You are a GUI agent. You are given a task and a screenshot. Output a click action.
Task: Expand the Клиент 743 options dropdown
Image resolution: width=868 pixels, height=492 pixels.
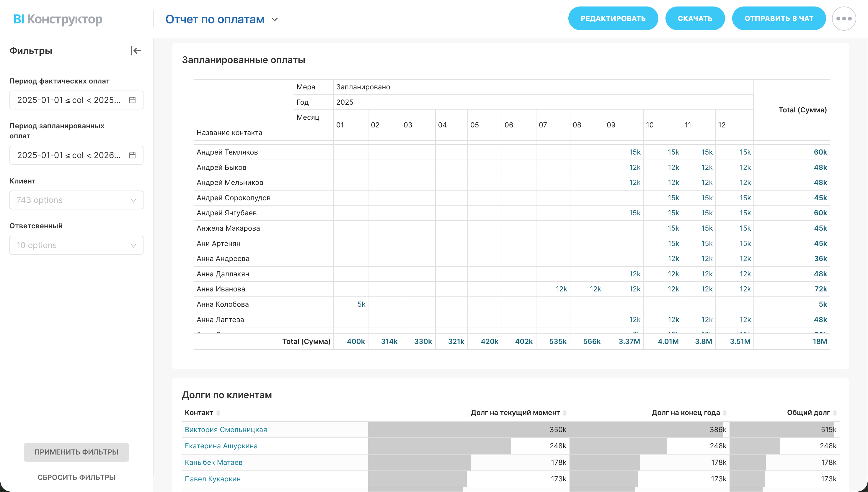click(76, 200)
